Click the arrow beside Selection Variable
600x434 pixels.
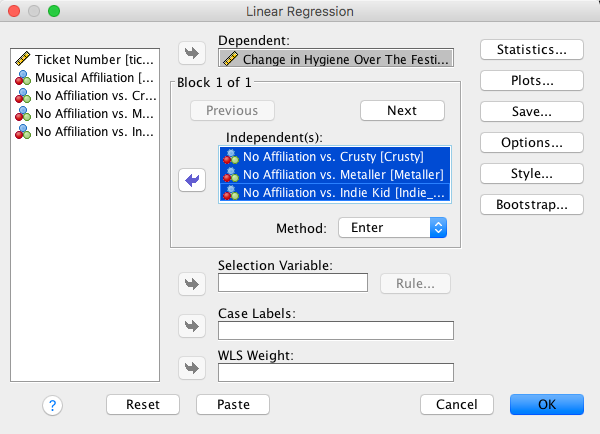[x=190, y=283]
